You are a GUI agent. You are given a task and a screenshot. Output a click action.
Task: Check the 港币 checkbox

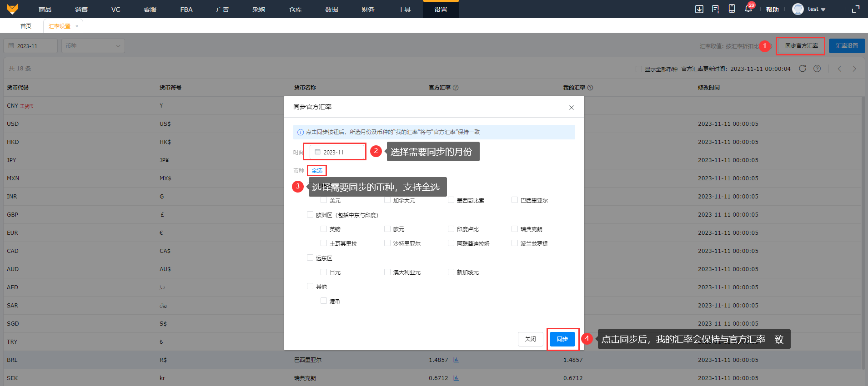coord(324,301)
